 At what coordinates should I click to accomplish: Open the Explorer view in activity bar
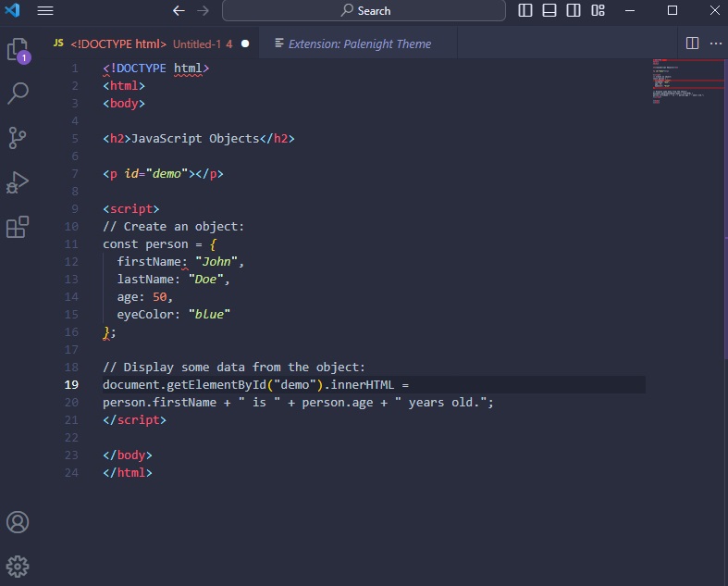18,49
